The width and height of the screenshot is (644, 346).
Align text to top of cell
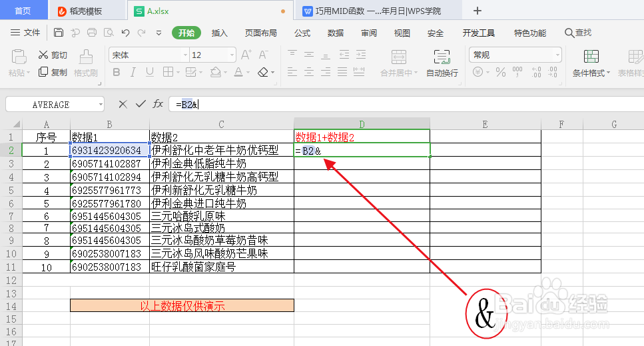tap(292, 54)
